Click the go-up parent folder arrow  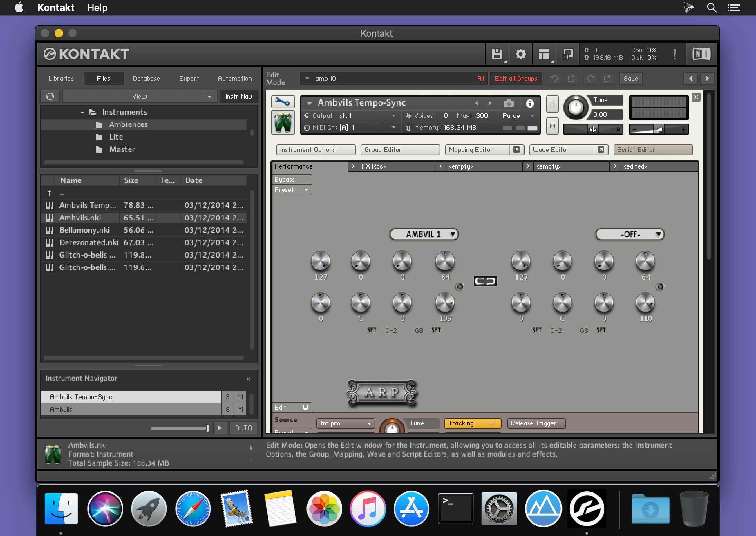(x=49, y=193)
